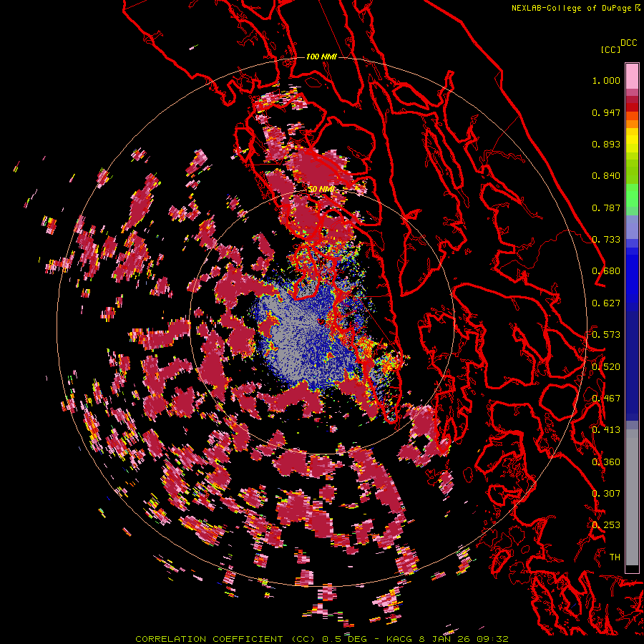This screenshot has width=644, height=644.
Task: Click the TH threshold label
Action: coord(615,557)
